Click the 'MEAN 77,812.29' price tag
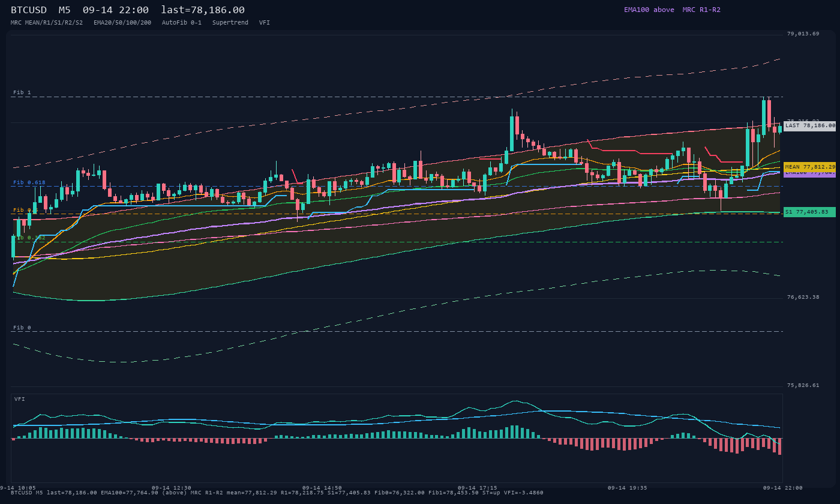 [809, 167]
